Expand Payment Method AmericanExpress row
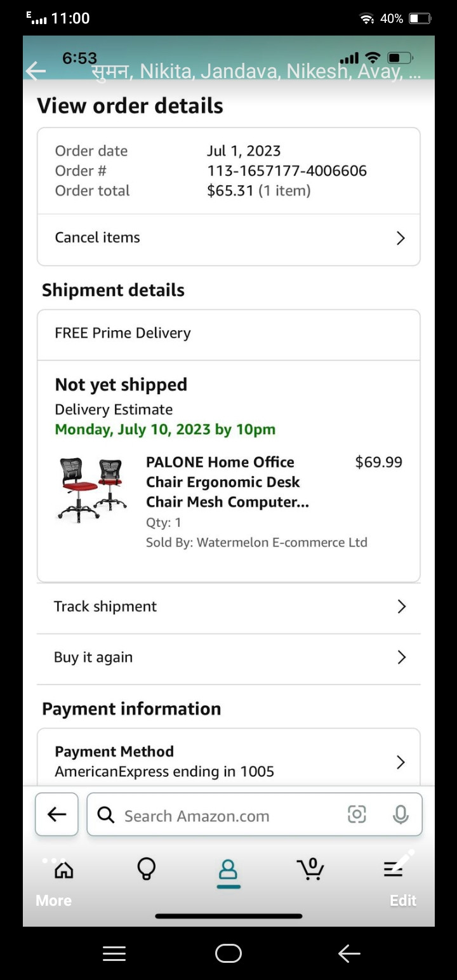The image size is (457, 980). (228, 762)
